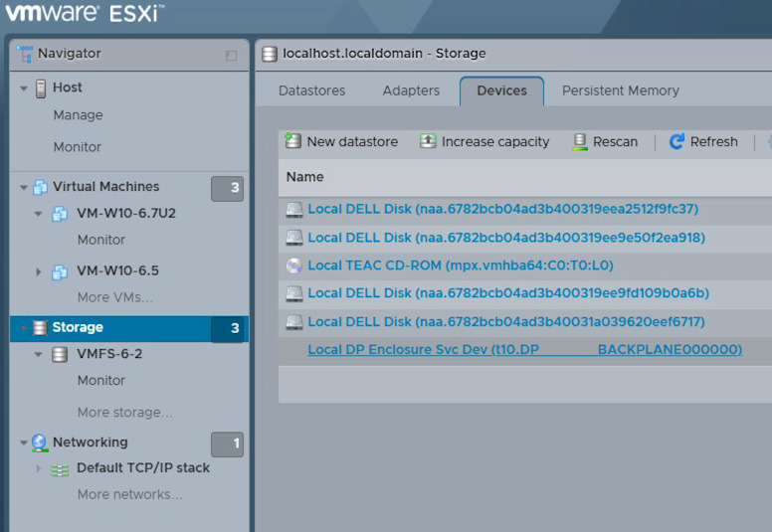Click the Rescan button label
This screenshot has height=532, width=772.
pyautogui.click(x=615, y=142)
